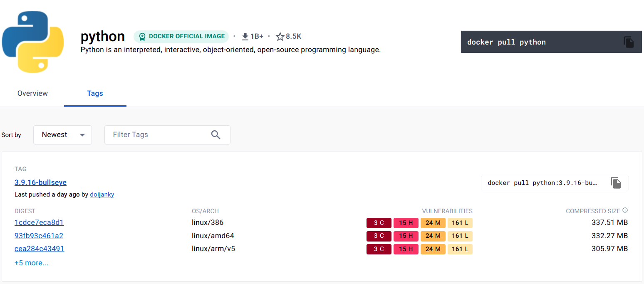Image resolution: width=644 pixels, height=284 pixels.
Task: Copy the 3.9.16-bullseye pull command
Action: tap(616, 183)
